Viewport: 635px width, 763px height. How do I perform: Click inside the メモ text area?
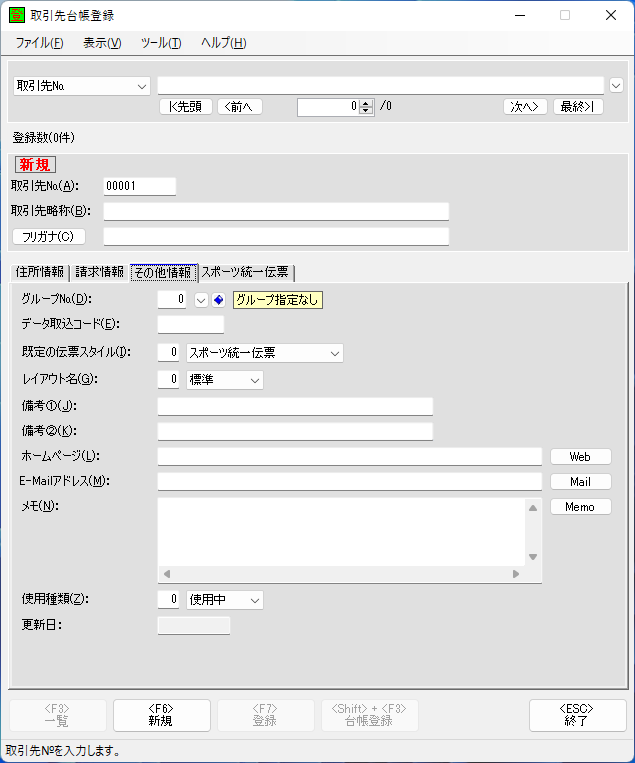pyautogui.click(x=342, y=531)
